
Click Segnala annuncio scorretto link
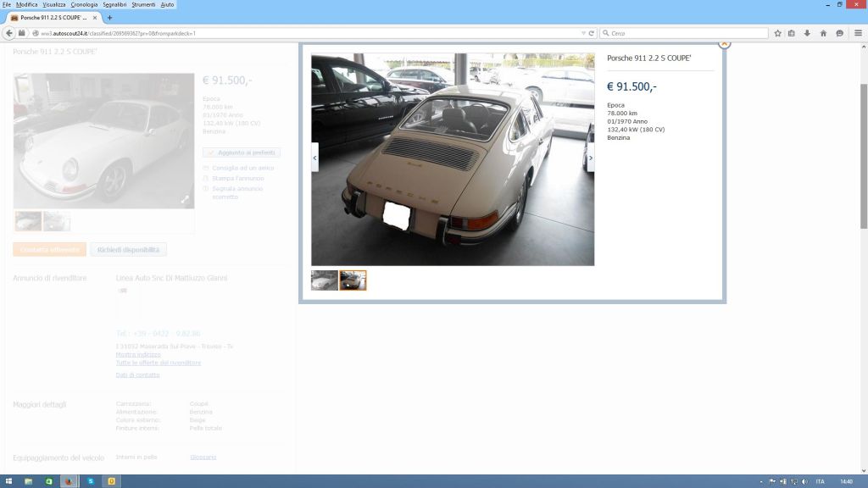tap(237, 192)
